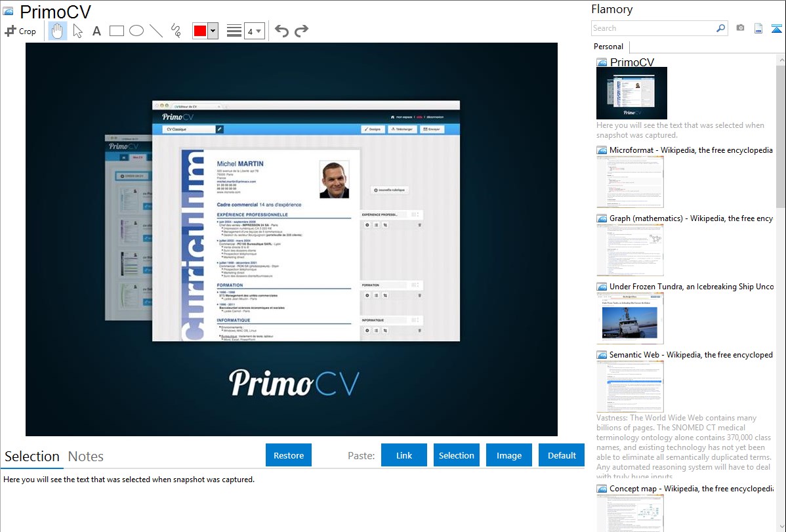
Task: Select the Microformat snapshot thumbnail
Action: click(x=630, y=182)
